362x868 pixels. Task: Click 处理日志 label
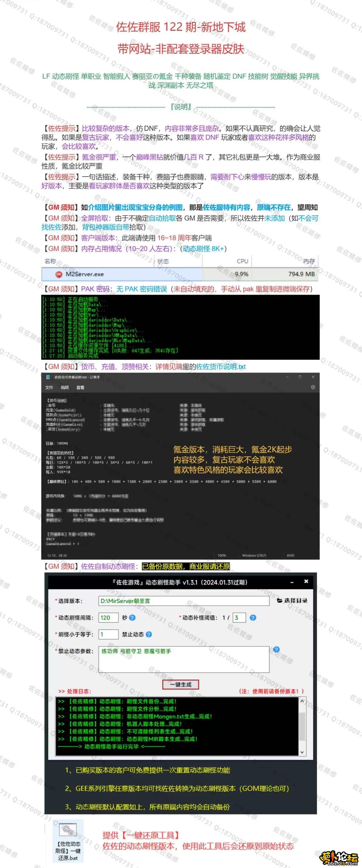[75, 691]
